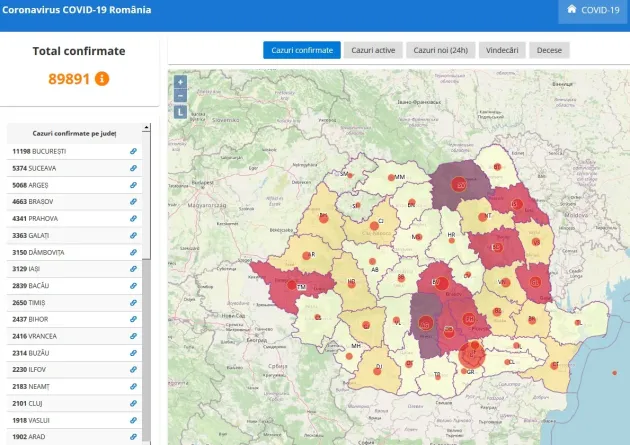Viewport: 630px width, 445px height.
Task: Open link icon for BIHOR row
Action: 133,319
